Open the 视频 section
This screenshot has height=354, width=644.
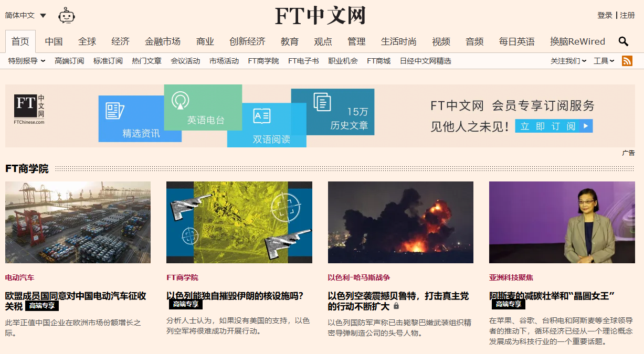point(441,41)
